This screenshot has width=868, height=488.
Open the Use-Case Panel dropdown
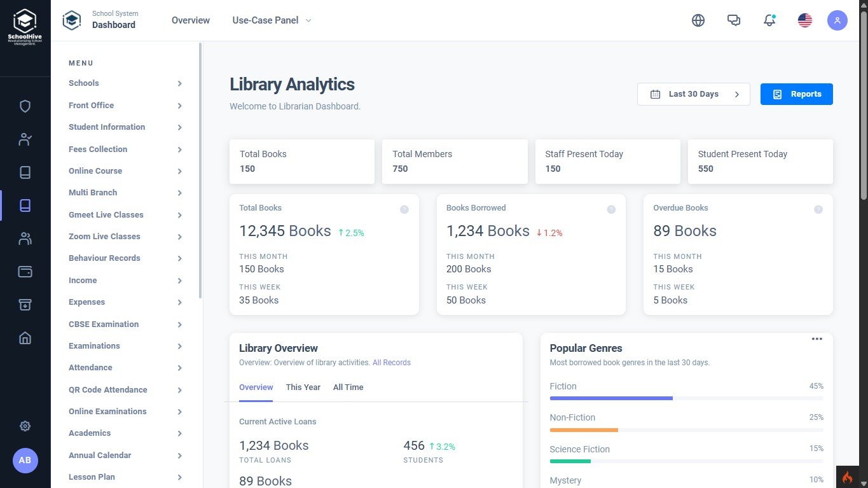pos(272,20)
